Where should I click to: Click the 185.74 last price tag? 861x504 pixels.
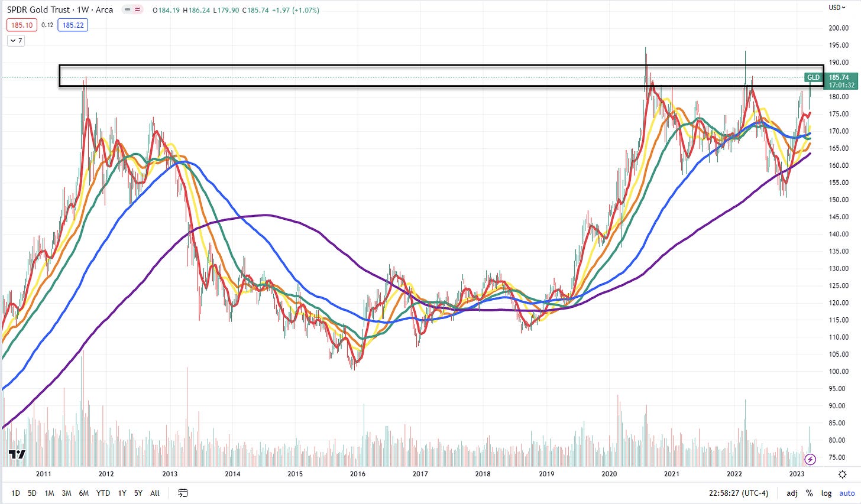(x=839, y=77)
